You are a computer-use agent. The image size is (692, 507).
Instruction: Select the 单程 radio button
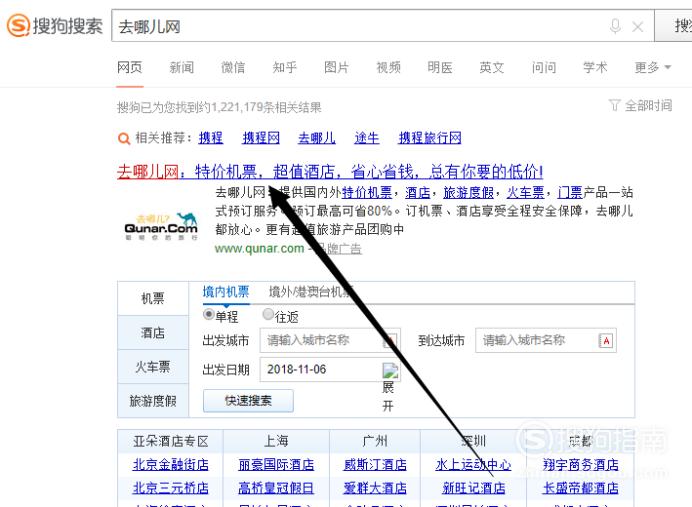[x=208, y=315]
